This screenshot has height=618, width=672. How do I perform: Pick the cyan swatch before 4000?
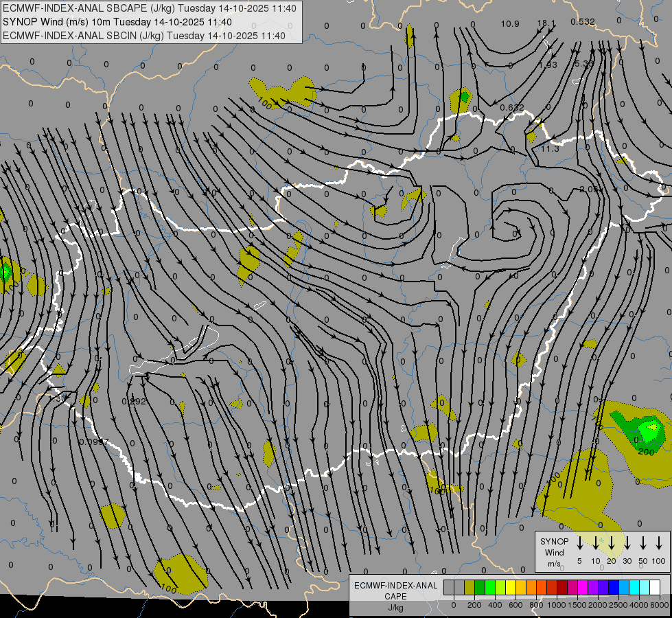[634, 587]
